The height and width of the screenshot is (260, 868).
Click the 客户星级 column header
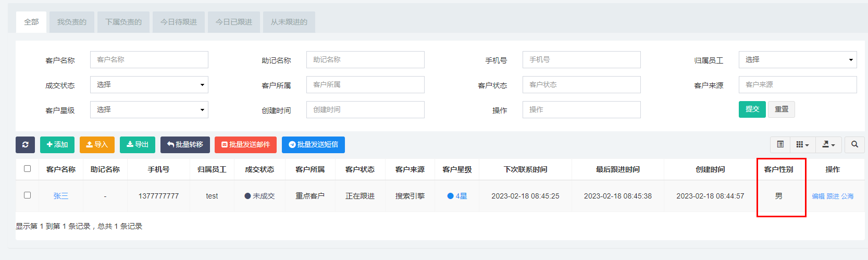click(x=457, y=169)
